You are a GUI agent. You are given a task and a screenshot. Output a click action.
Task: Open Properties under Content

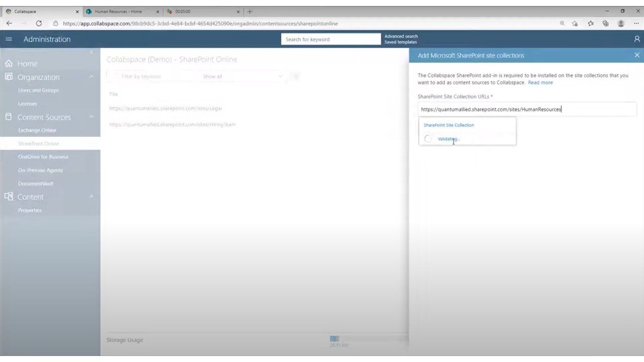(x=30, y=210)
